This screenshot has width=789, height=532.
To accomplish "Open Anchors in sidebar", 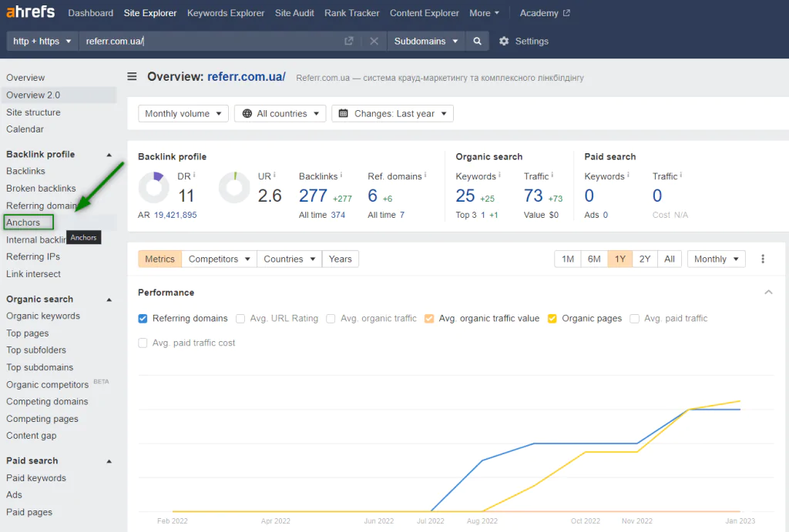I will [23, 223].
